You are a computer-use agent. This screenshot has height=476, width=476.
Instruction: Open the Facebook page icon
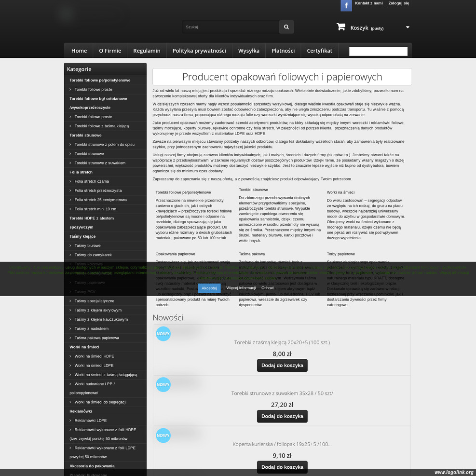[346, 5]
